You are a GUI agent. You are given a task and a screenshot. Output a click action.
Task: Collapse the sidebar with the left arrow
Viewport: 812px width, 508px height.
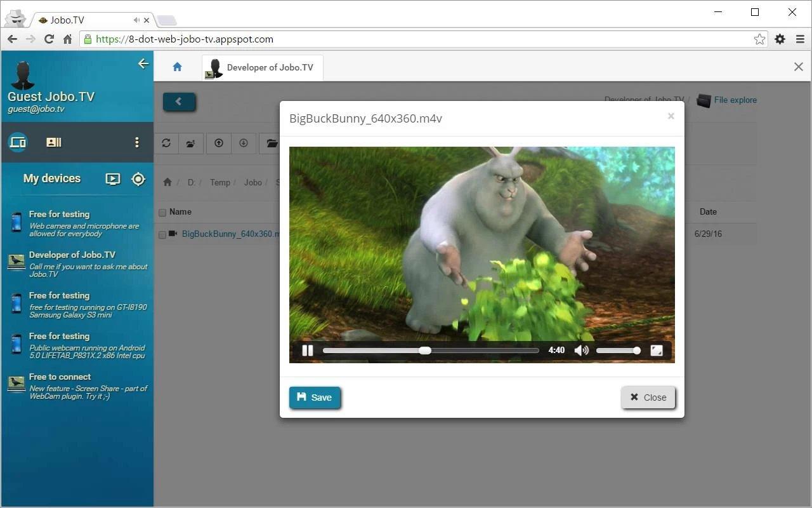(143, 63)
